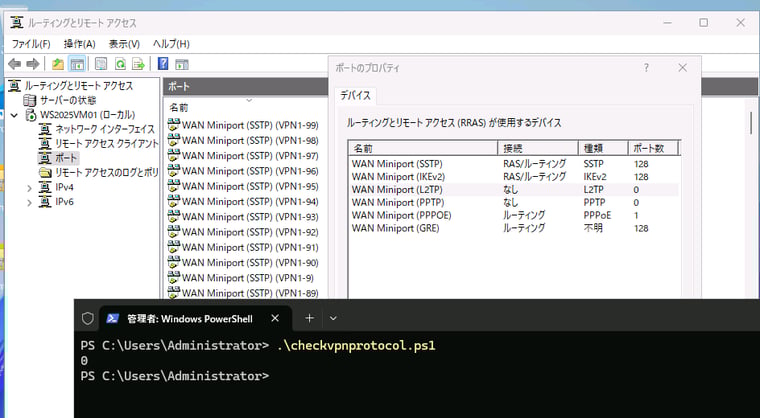Open the ヘルプ(H) menu
Image resolution: width=760 pixels, height=418 pixels.
pos(171,44)
